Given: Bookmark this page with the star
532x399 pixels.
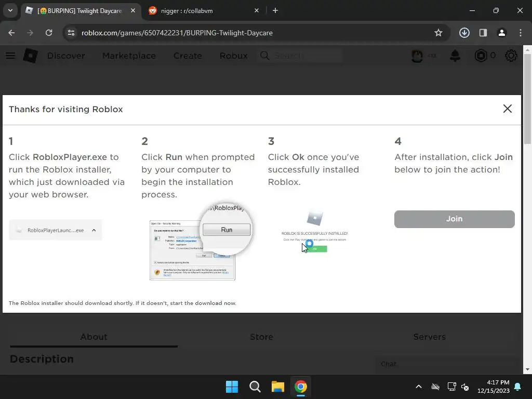Looking at the screenshot, I should point(438,33).
